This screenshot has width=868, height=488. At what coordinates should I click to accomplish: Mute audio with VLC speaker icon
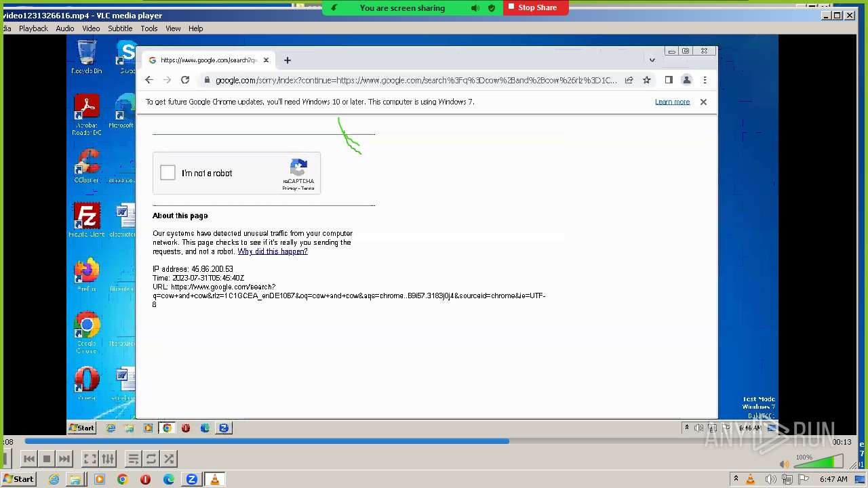[785, 464]
